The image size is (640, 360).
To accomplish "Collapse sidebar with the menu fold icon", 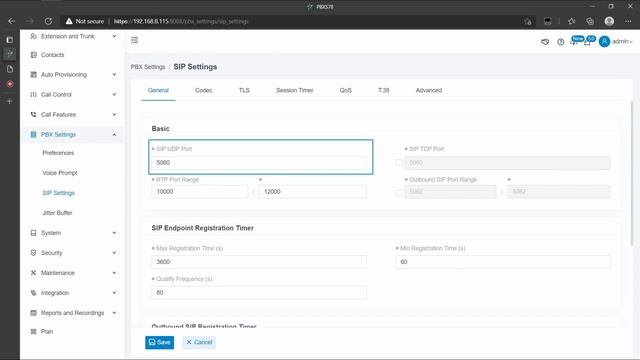I will pyautogui.click(x=134, y=40).
